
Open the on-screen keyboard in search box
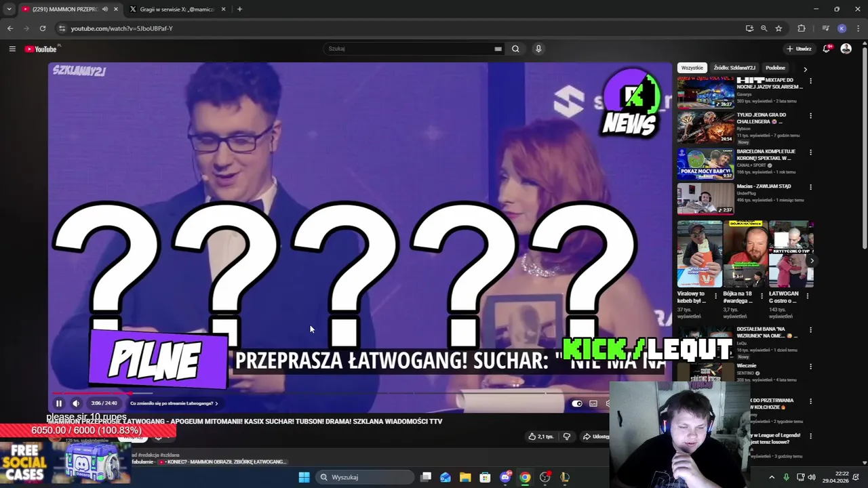tap(498, 49)
